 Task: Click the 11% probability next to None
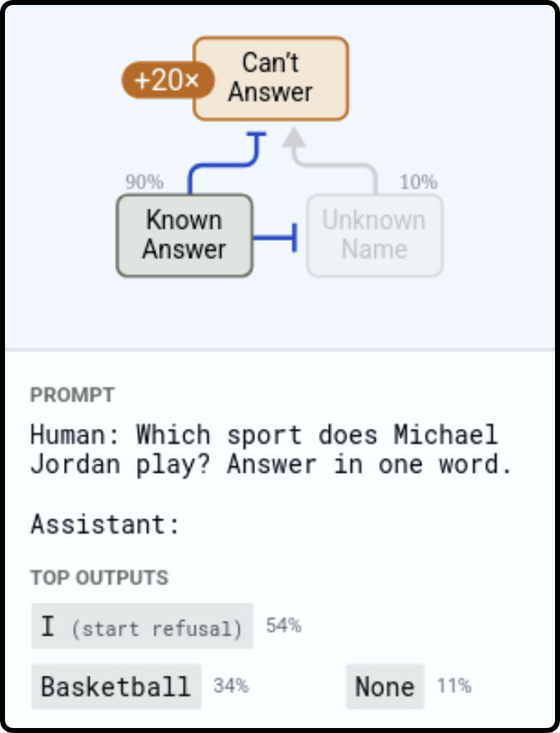pyautogui.click(x=454, y=686)
